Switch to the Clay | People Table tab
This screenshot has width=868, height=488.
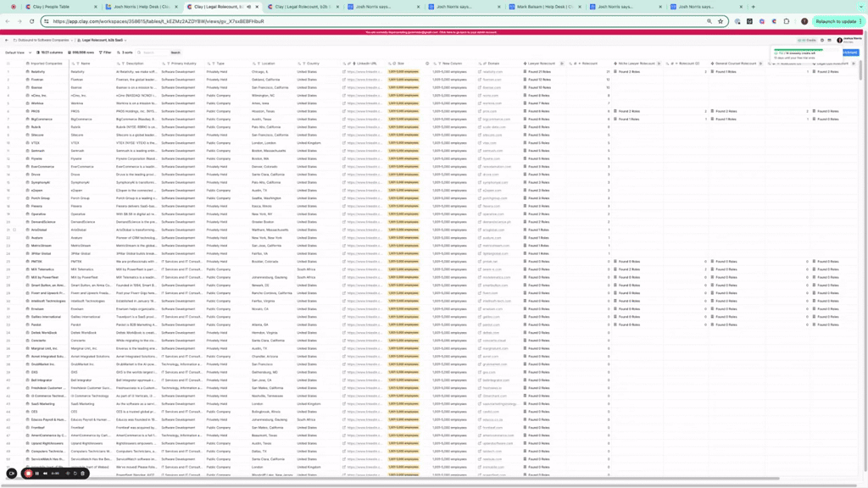click(x=53, y=7)
